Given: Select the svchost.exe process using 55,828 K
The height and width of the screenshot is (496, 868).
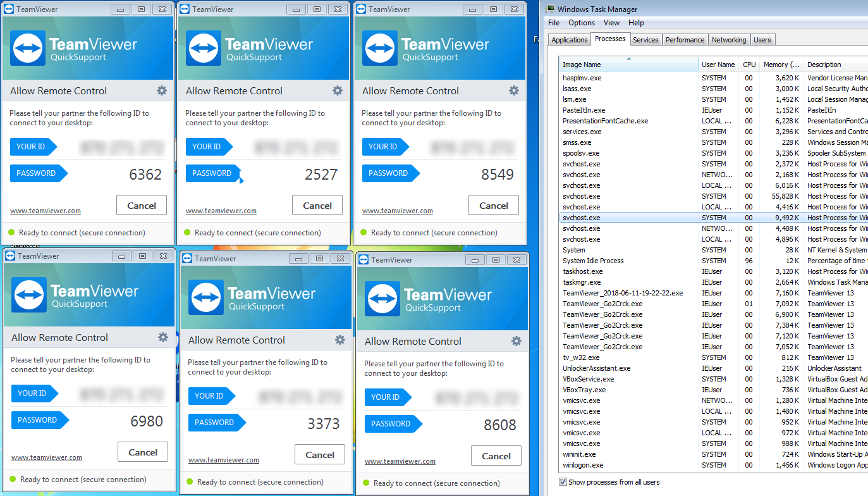Looking at the screenshot, I should [x=714, y=196].
